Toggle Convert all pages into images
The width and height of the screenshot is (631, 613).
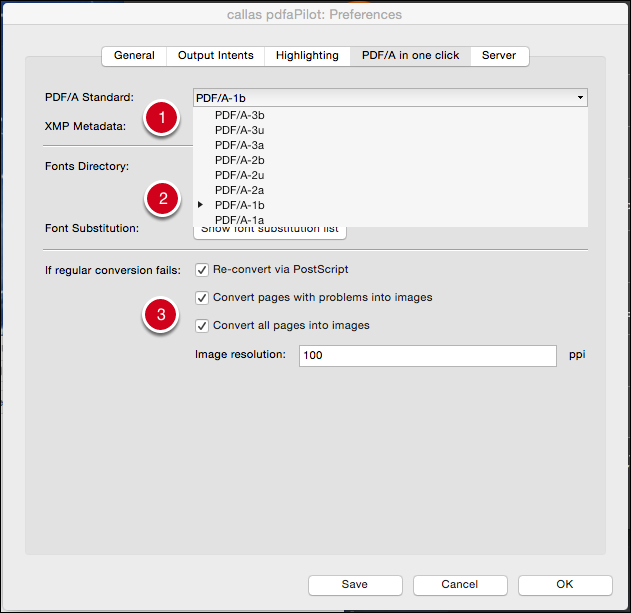tap(202, 326)
